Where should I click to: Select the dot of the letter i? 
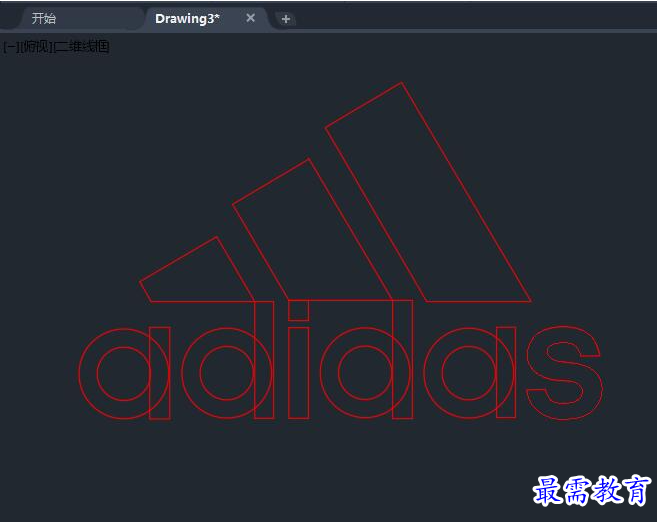coord(299,310)
